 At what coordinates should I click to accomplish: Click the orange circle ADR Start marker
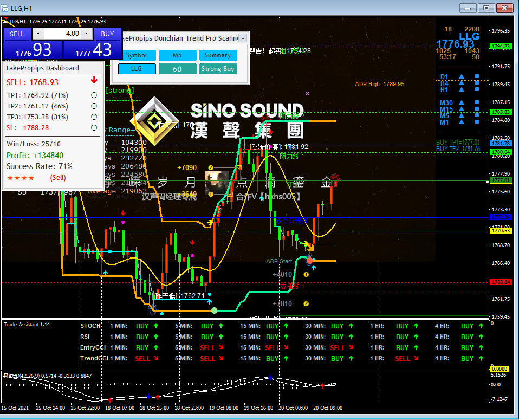point(309,261)
